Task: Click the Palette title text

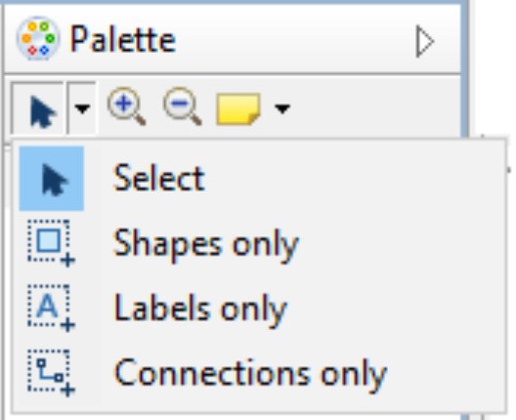Action: (x=123, y=39)
